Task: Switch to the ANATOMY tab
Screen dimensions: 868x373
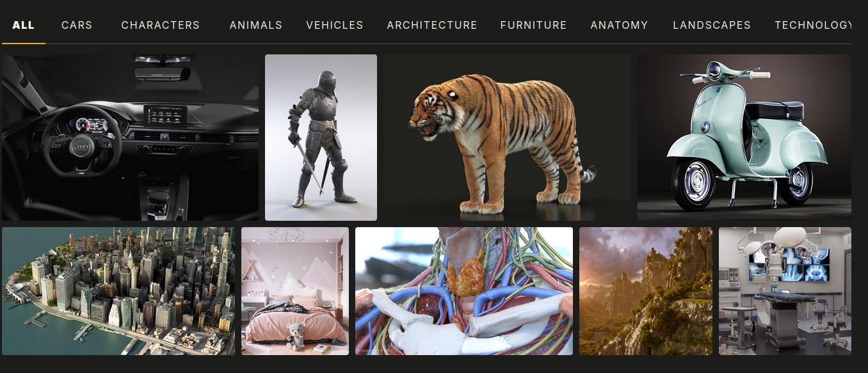Action: point(620,26)
